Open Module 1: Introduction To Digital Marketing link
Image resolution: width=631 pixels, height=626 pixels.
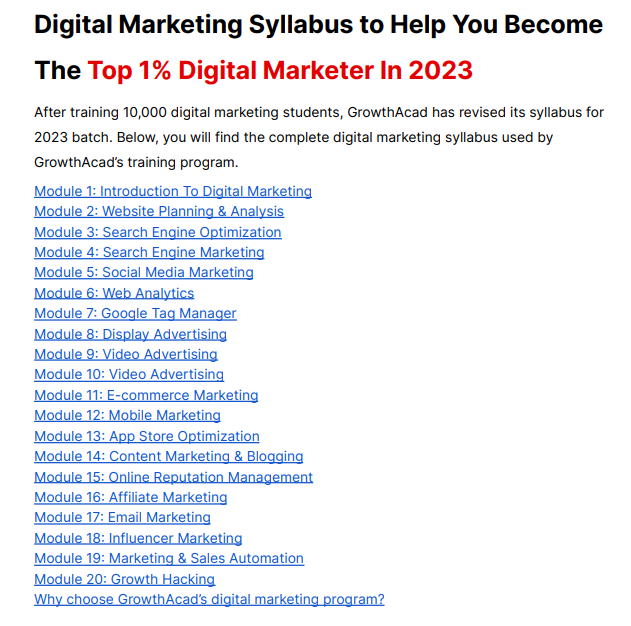[x=173, y=191]
